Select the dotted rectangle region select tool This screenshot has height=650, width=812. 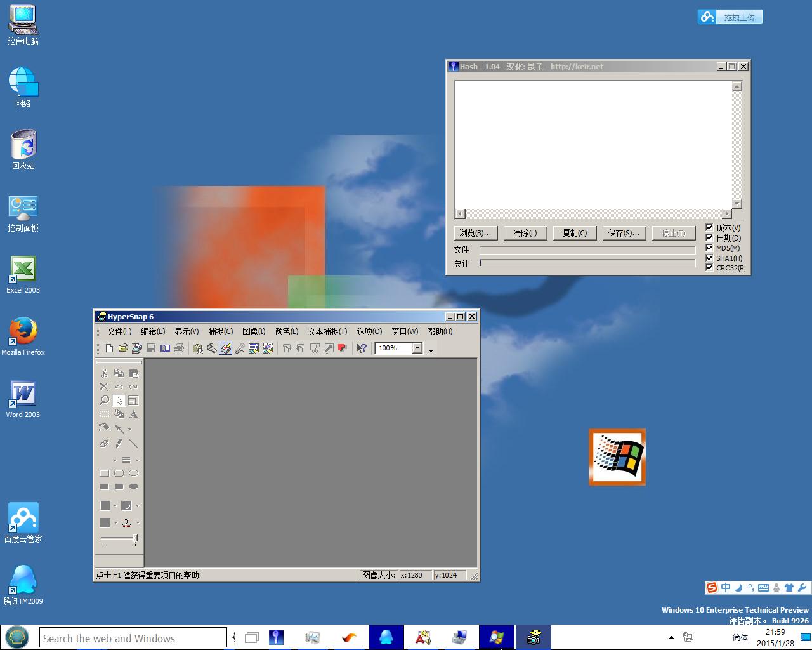coord(104,414)
